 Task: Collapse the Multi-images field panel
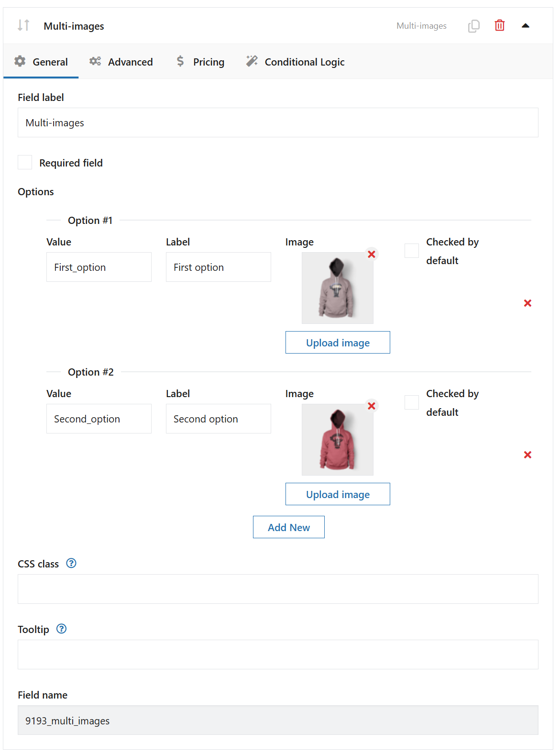(526, 25)
